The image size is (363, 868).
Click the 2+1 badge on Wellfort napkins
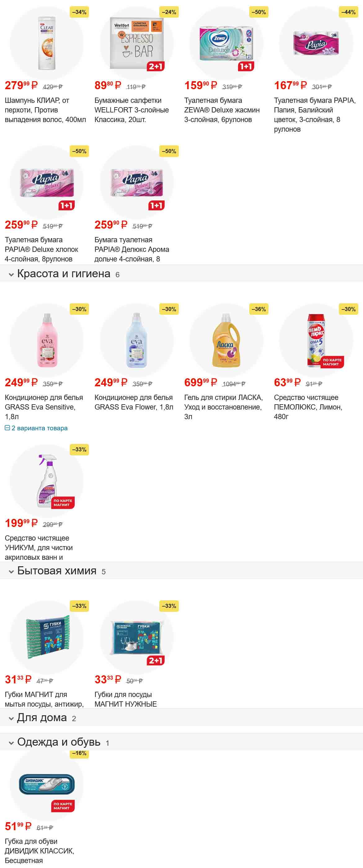(x=155, y=66)
